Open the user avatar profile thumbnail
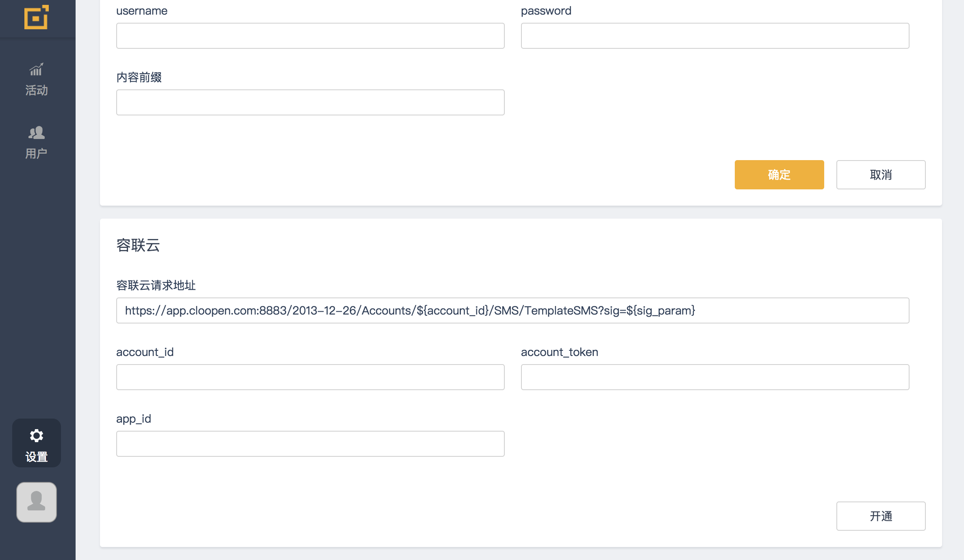 37,502
